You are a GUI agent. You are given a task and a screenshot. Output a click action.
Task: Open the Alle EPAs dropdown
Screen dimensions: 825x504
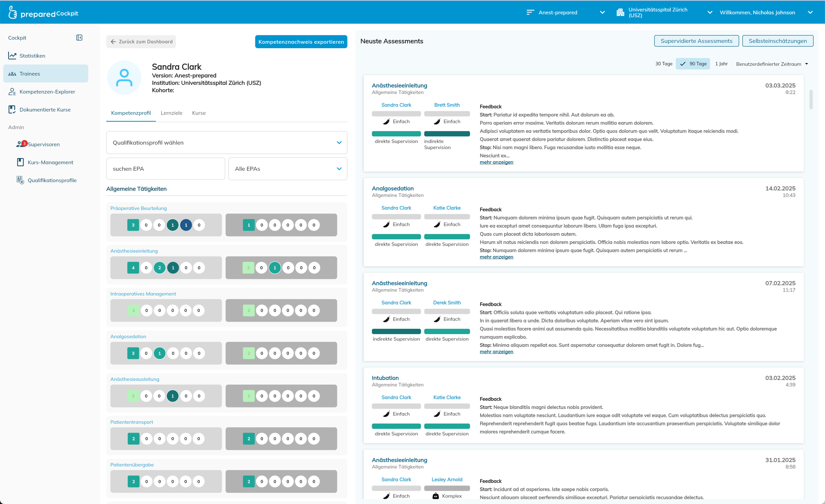tap(288, 169)
